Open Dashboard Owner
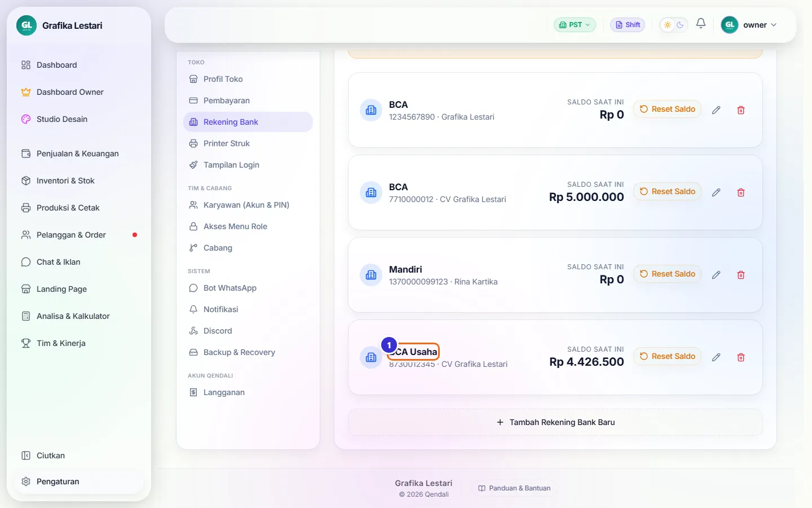812x508 pixels. [79, 92]
